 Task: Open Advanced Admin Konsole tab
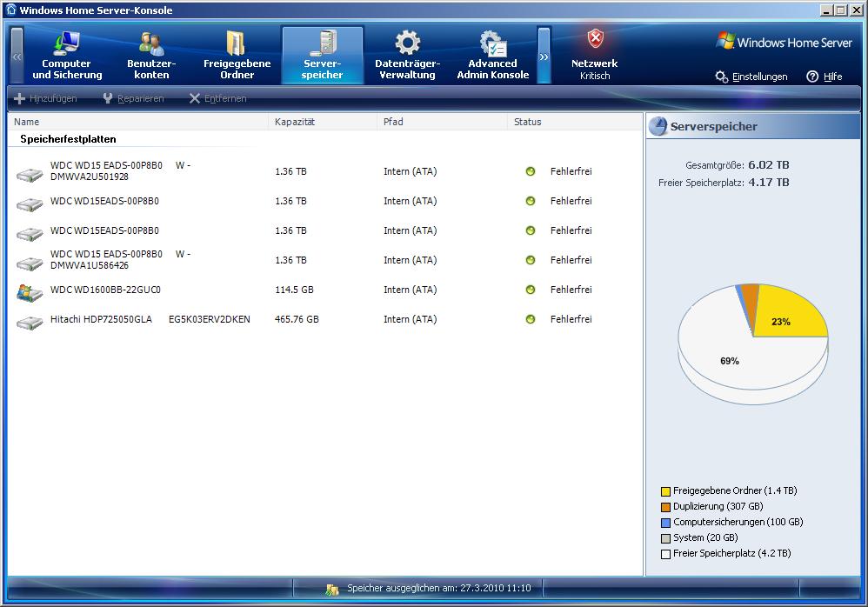(492, 56)
